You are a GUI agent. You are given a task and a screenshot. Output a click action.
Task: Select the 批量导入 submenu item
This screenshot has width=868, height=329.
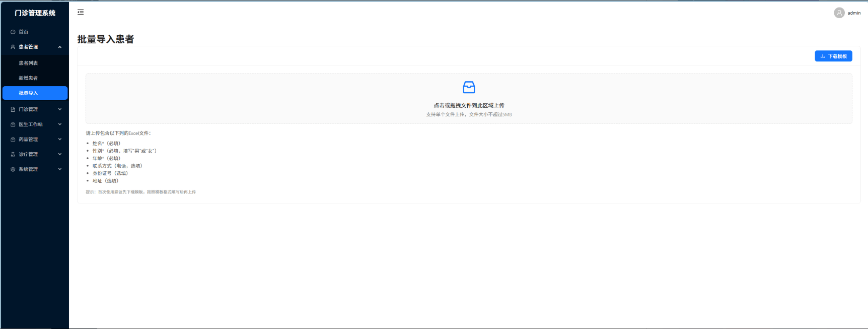tap(35, 93)
